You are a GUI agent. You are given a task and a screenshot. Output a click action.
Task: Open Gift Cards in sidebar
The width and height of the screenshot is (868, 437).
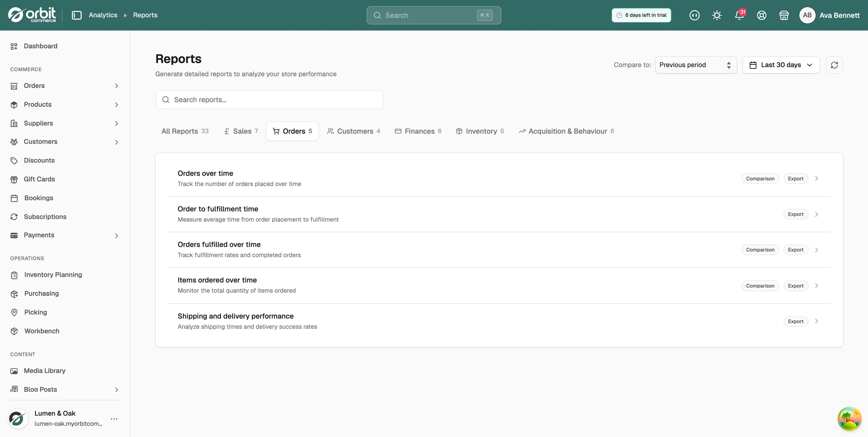(x=39, y=179)
